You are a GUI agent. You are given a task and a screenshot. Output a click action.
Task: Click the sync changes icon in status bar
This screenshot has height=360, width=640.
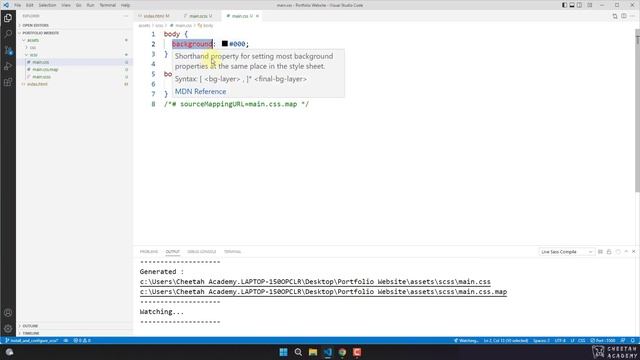66,340
